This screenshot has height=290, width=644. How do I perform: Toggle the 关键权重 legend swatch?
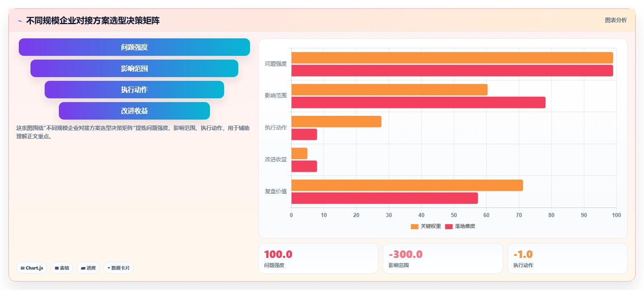click(414, 226)
